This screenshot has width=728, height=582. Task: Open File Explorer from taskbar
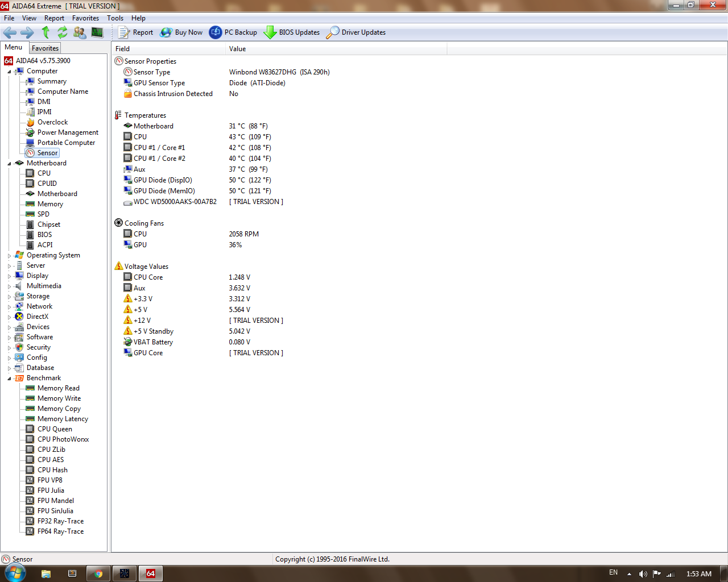(x=46, y=573)
